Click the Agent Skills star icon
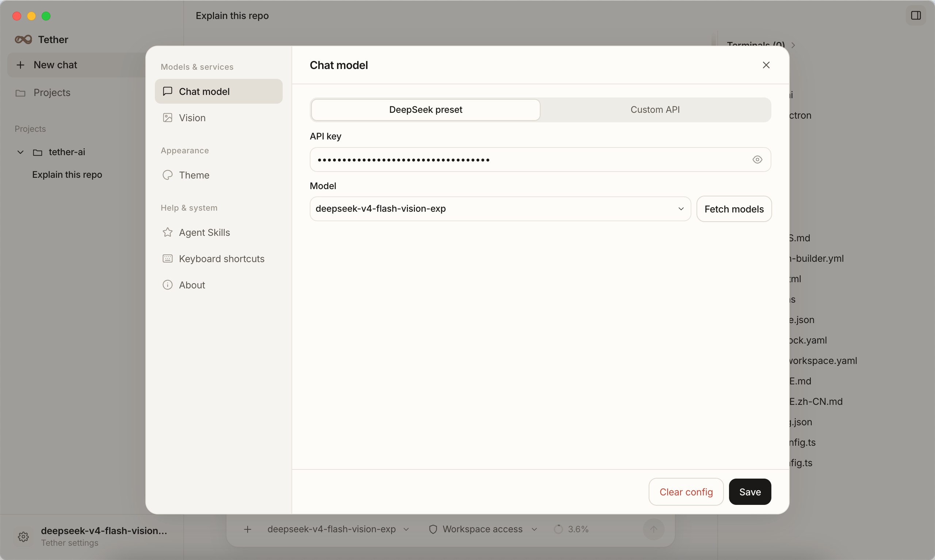The height and width of the screenshot is (560, 935). [168, 233]
